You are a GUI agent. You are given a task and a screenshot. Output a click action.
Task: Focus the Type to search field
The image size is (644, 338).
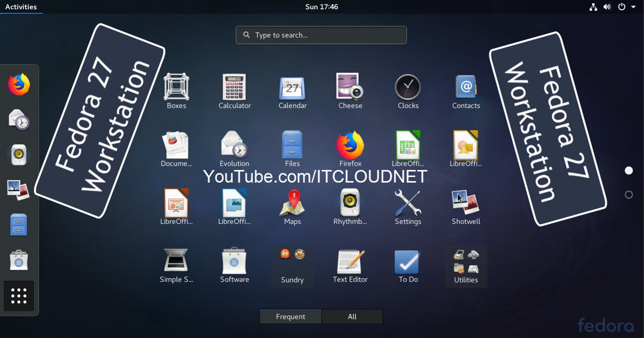tap(321, 35)
